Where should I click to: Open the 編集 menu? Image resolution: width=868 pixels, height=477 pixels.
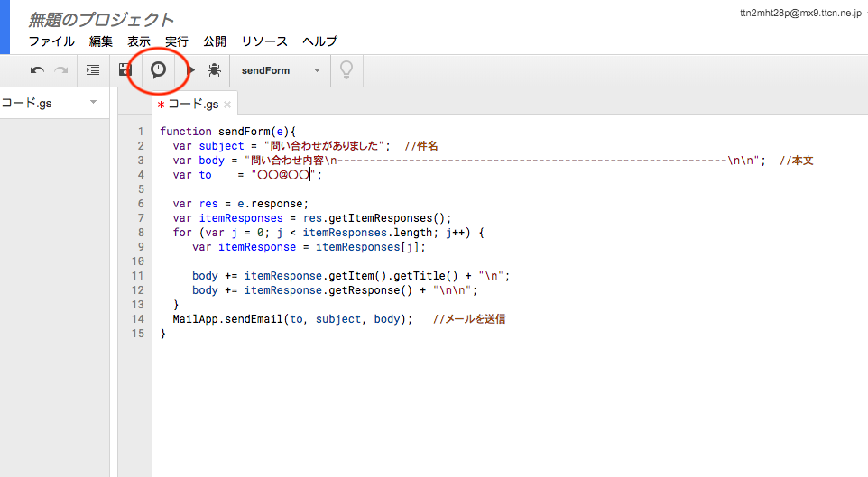(101, 41)
